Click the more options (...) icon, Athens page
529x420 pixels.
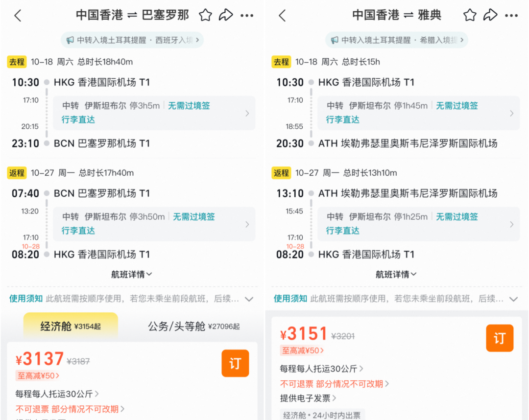[511, 15]
